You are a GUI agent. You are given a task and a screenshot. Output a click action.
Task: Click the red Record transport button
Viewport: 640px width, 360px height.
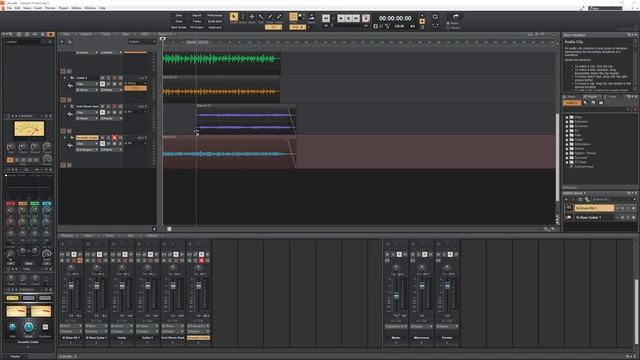click(x=366, y=18)
